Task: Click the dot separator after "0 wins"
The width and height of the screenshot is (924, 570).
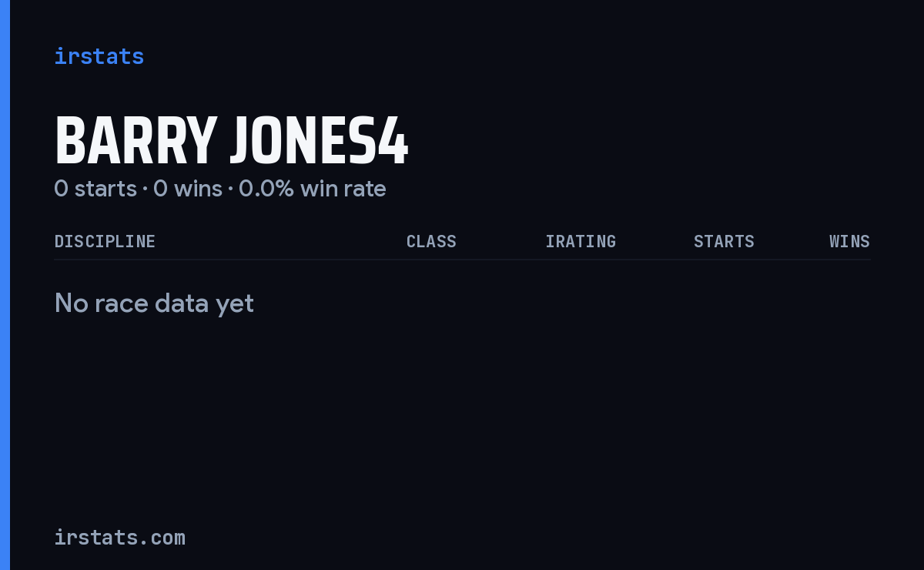Action: 230,189
